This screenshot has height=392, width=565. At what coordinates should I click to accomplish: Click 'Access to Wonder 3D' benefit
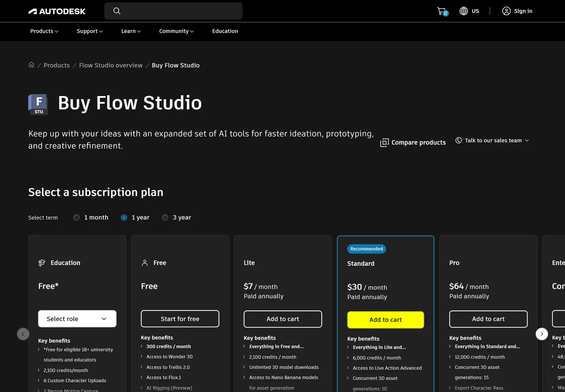point(169,357)
